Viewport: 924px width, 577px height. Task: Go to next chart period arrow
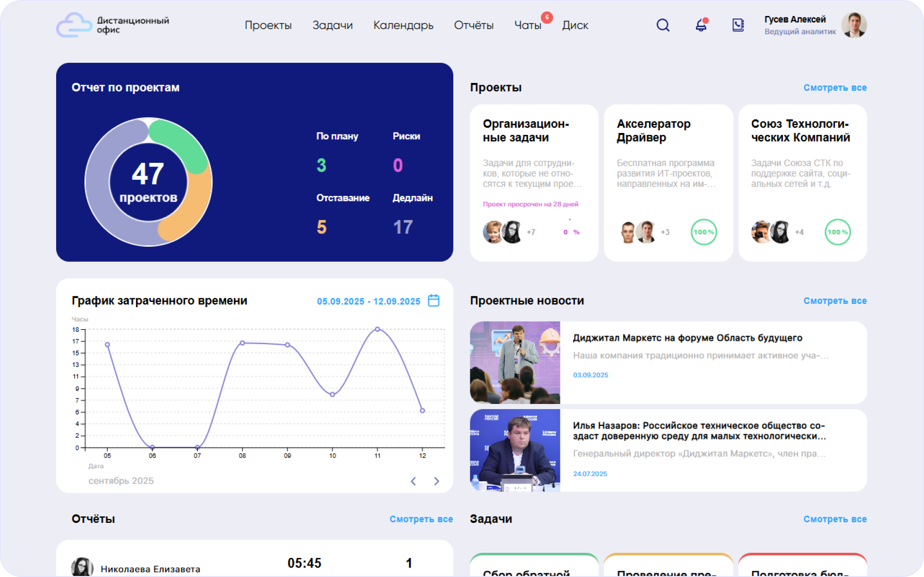(436, 481)
